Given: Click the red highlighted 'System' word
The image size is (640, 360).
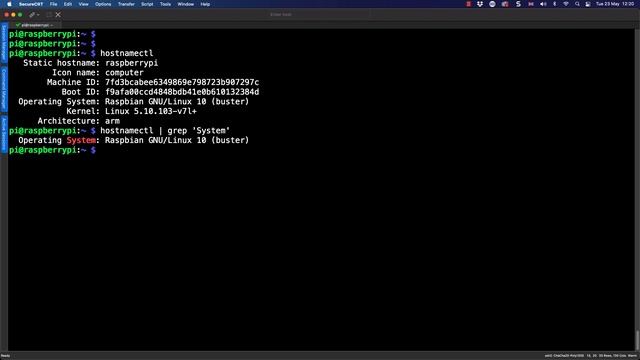Looking at the screenshot, I should [81, 140].
